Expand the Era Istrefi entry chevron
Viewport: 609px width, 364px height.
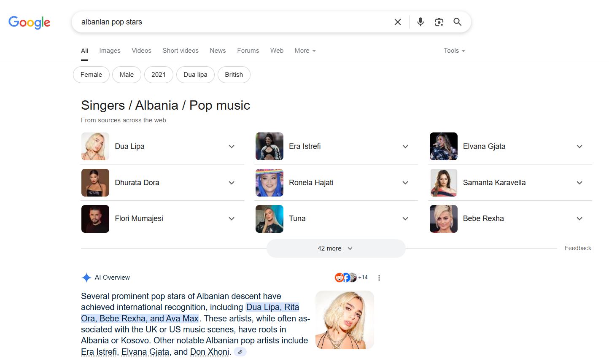coord(405,147)
